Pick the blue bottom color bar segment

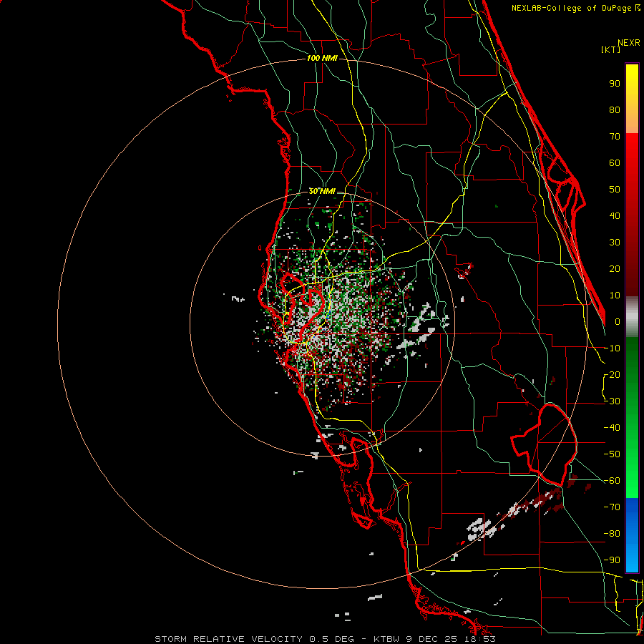click(632, 535)
